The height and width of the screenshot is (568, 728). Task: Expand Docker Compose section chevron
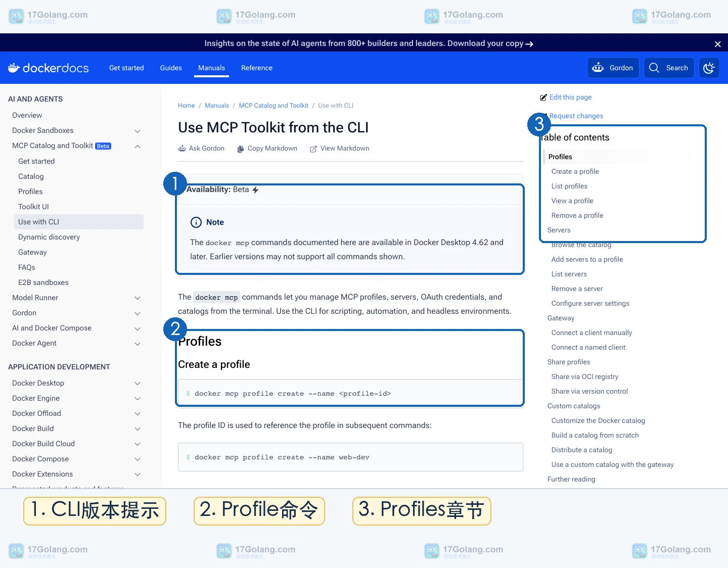click(x=138, y=459)
